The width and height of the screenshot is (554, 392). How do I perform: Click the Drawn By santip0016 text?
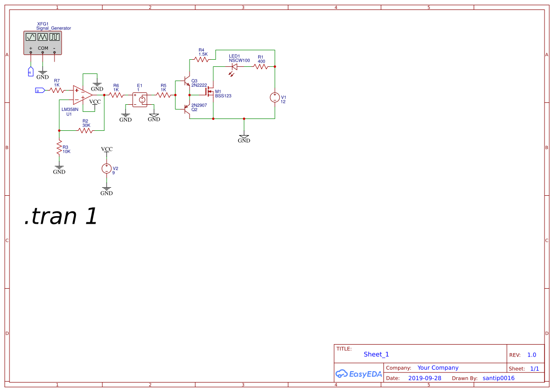pyautogui.click(x=498, y=378)
